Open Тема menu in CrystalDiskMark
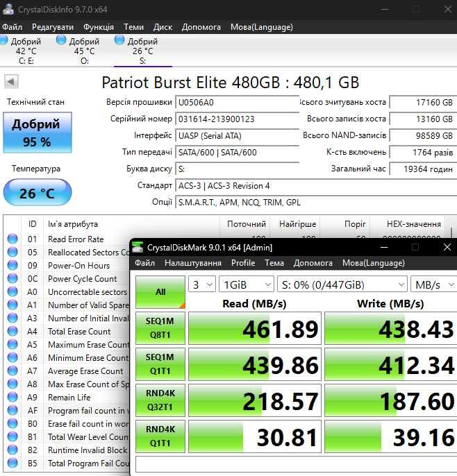Screen dimensions: 457x476 pyautogui.click(x=274, y=262)
